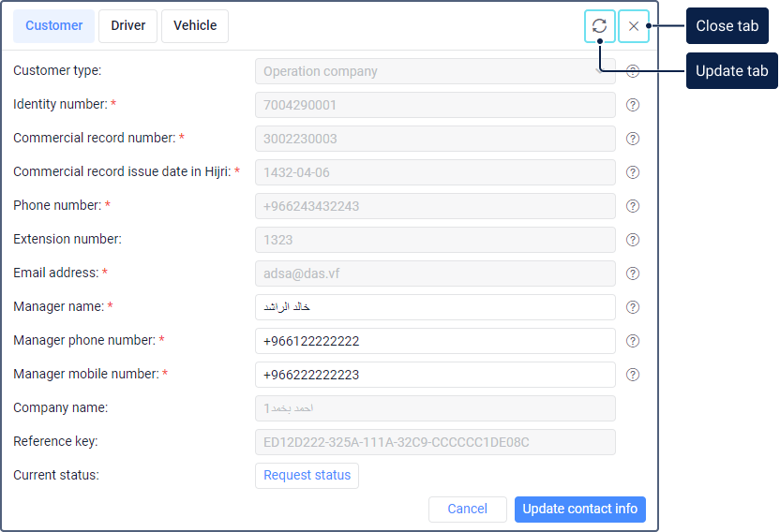Open the Vehicle tab
The height and width of the screenshot is (532, 780).
195,26
